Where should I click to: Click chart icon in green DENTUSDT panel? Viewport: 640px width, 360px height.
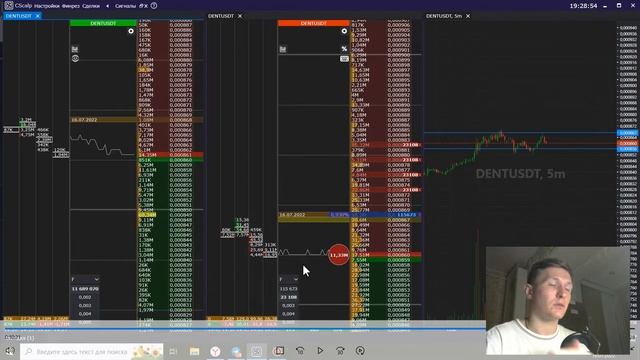(x=75, y=49)
